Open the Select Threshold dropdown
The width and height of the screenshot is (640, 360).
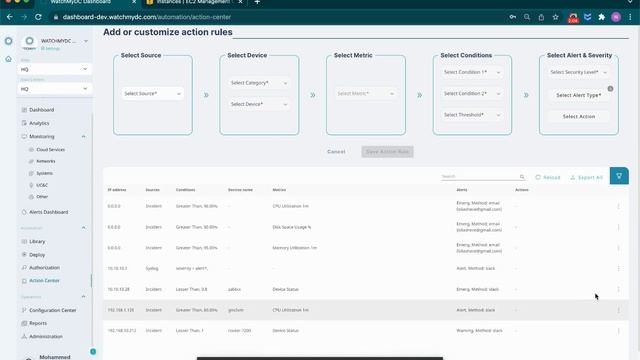[x=472, y=115]
